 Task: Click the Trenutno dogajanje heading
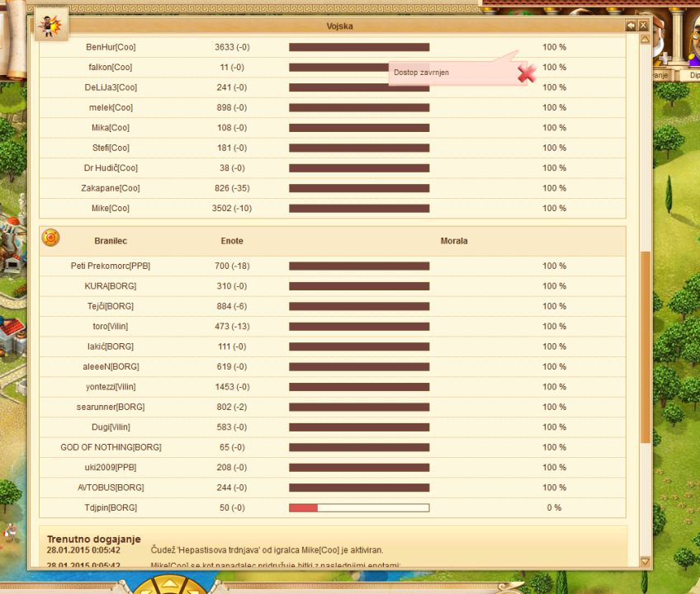pos(94,539)
